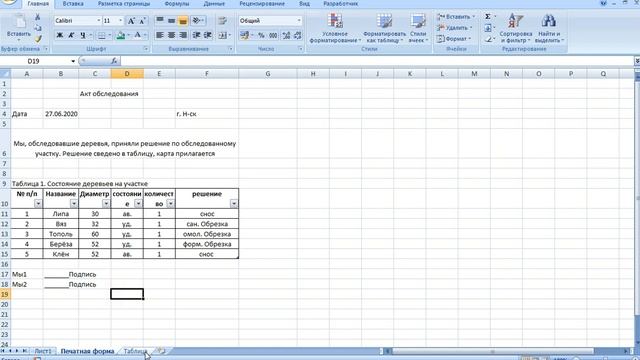Click the increase indent icon
This screenshot has height=360, width=640.
click(208, 36)
